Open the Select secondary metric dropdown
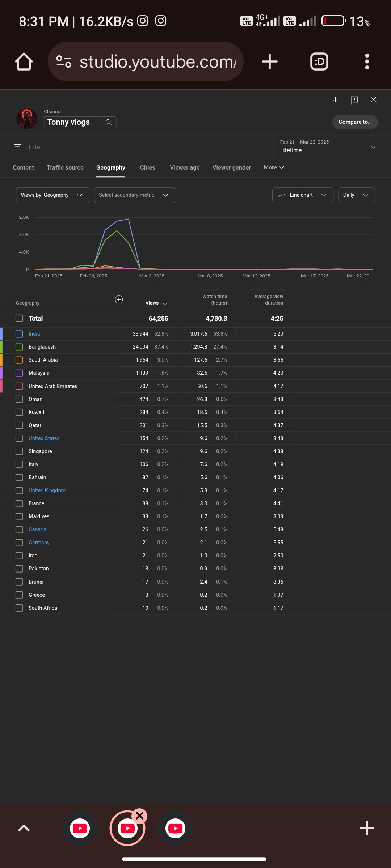This screenshot has height=868, width=391. (134, 195)
